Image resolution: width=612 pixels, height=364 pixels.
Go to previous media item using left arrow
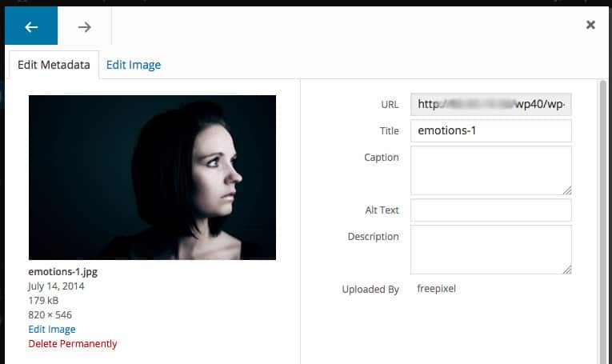point(31,26)
